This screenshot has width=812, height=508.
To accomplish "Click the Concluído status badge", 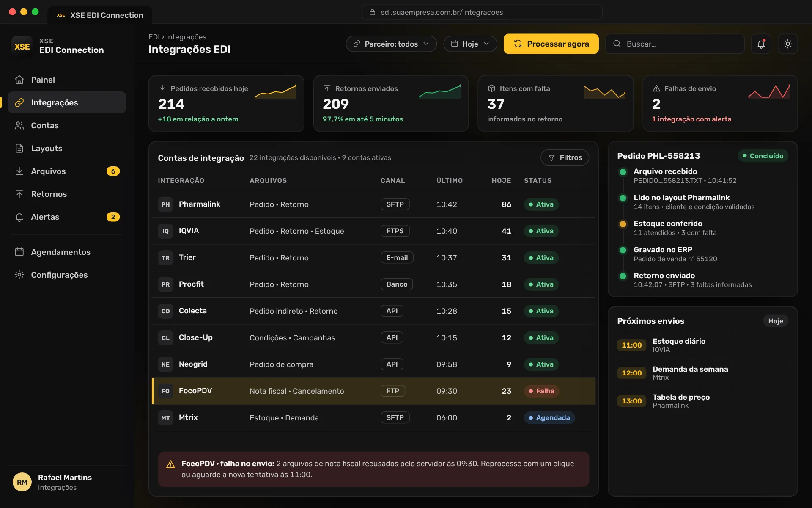I will pos(763,156).
